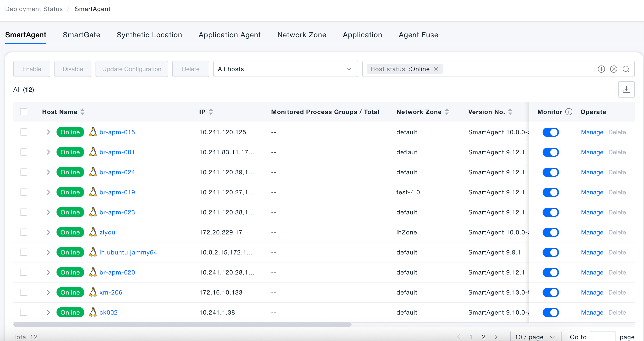Screen dimensions: 644x341
Task: Expand the lh.ubuntu.jammy64 row
Action: [x=48, y=252]
